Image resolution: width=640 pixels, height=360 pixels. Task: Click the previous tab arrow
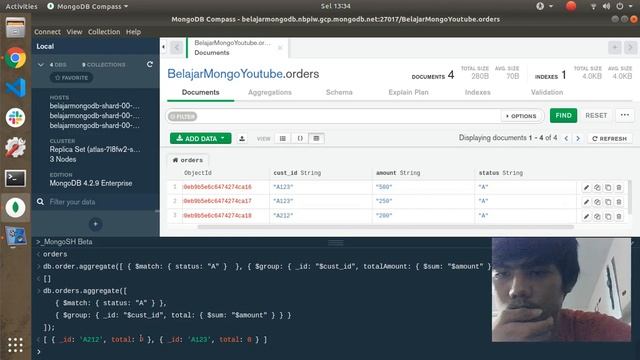coord(176,47)
